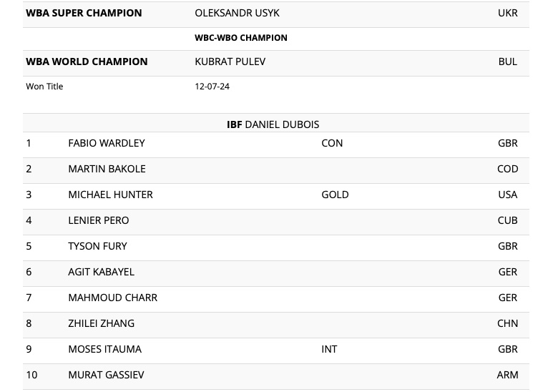Click the GOLD title label
The width and height of the screenshot is (543, 392).
click(335, 195)
